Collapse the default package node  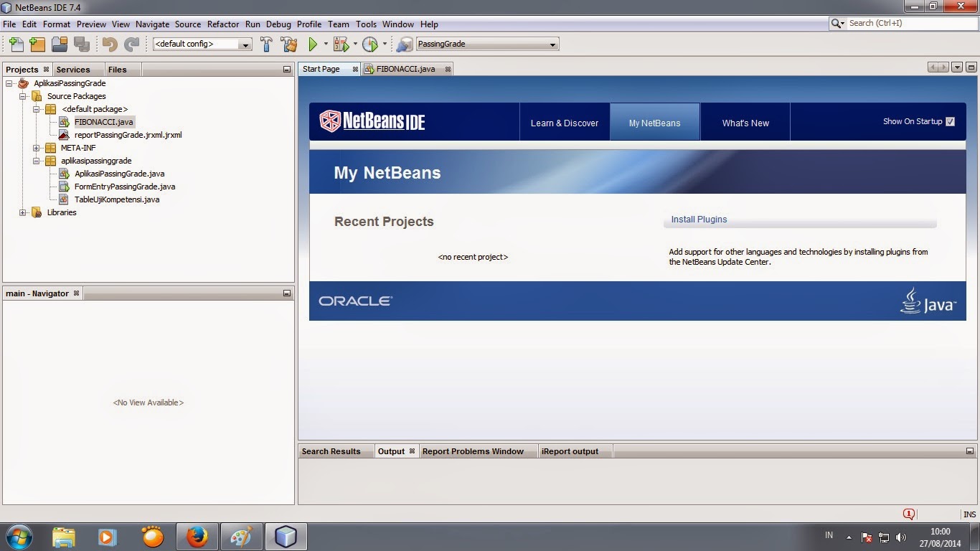pyautogui.click(x=36, y=109)
